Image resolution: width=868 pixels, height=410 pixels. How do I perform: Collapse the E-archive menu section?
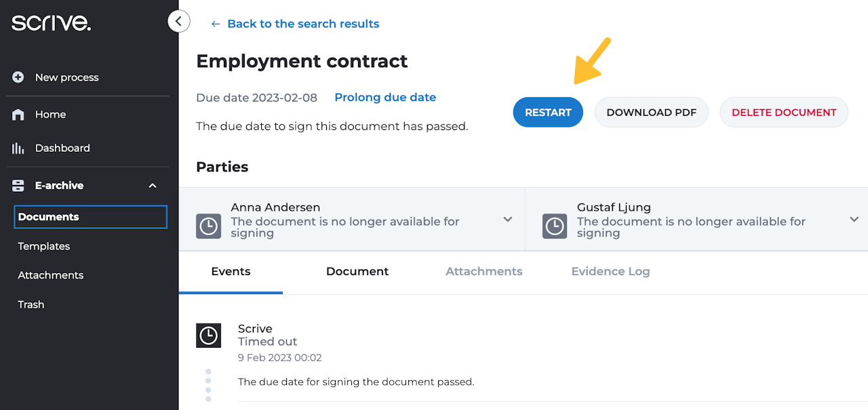click(153, 186)
